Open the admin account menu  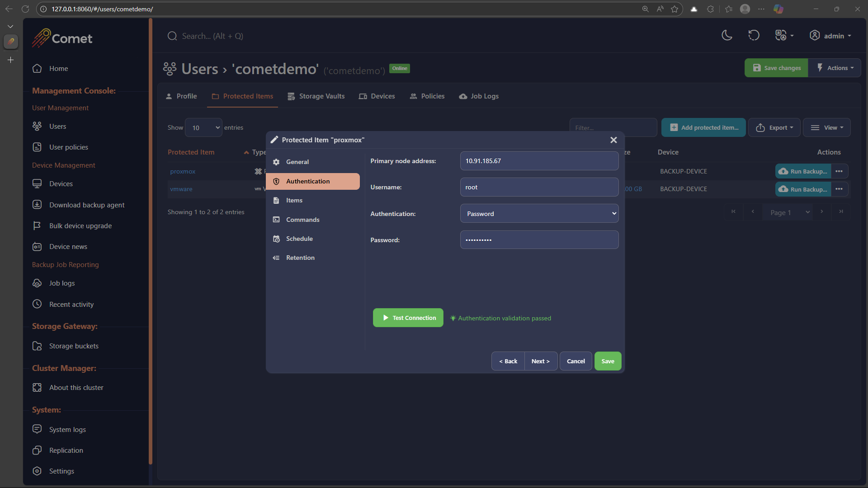click(x=830, y=36)
